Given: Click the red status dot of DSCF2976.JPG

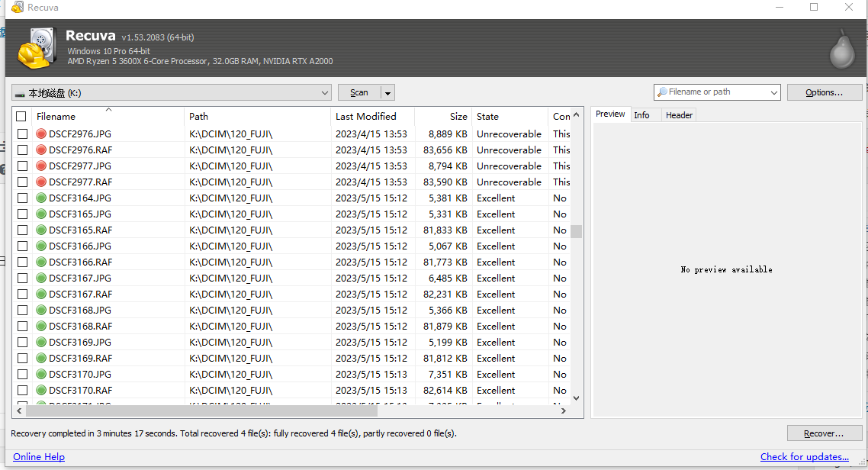Looking at the screenshot, I should 41,134.
